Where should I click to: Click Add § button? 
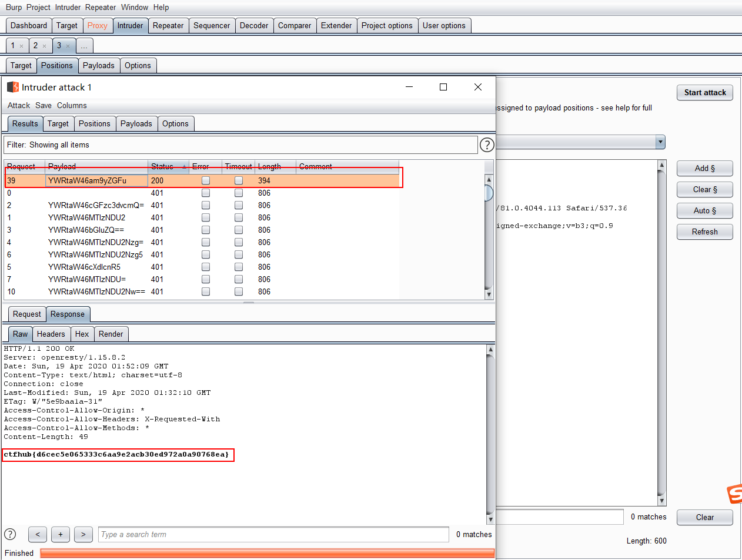(x=705, y=168)
